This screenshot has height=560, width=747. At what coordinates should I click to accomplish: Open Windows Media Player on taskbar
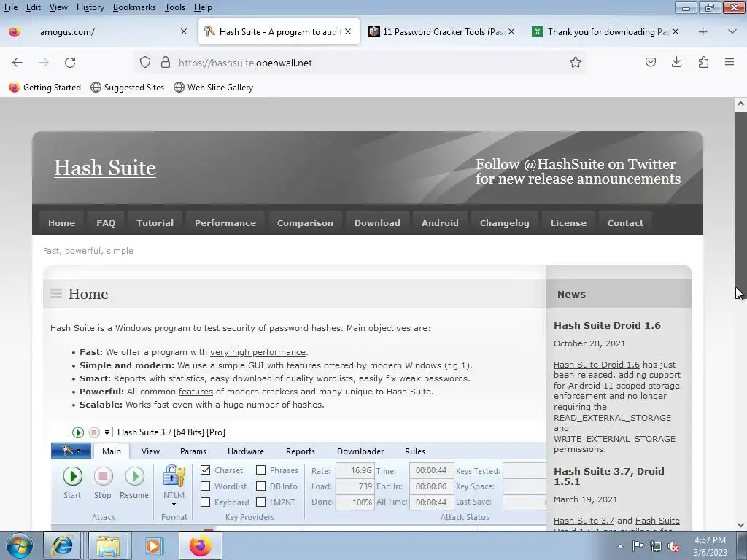[x=153, y=545]
